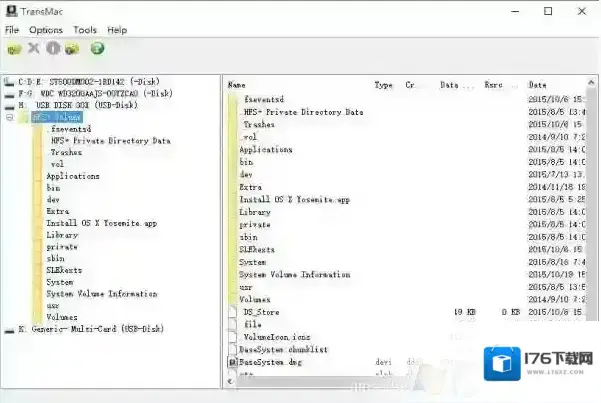Image resolution: width=601 pixels, height=403 pixels.
Task: Maximize the TransMac window
Action: pyautogui.click(x=548, y=11)
